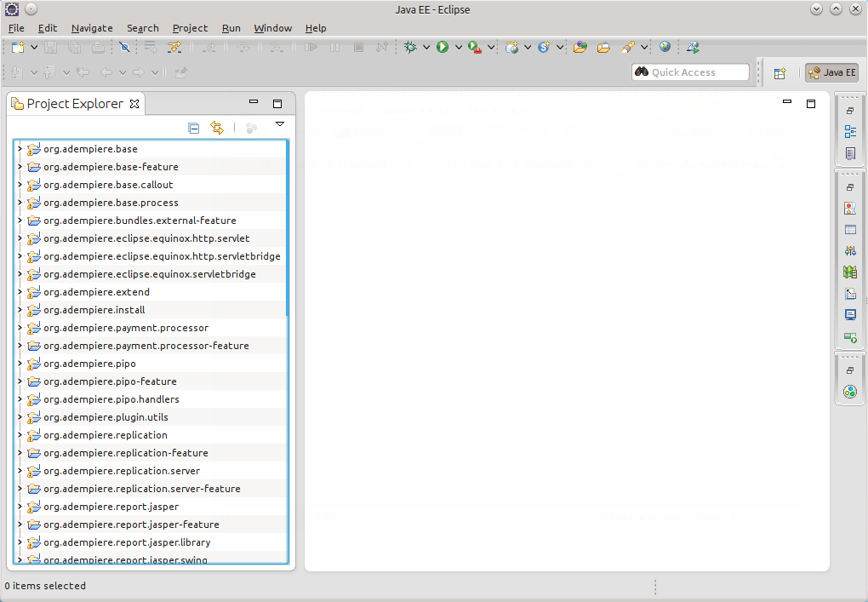Toggle Link with Editor in Project Explorer
This screenshot has height=602, width=868.
217,128
